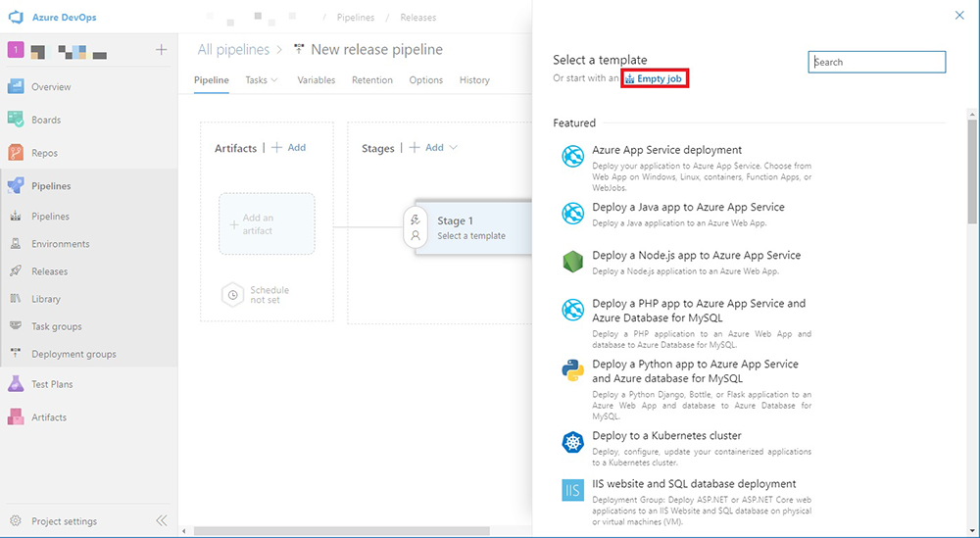
Task: Select the Pipelines rocket icon in sidebar
Action: click(x=16, y=185)
